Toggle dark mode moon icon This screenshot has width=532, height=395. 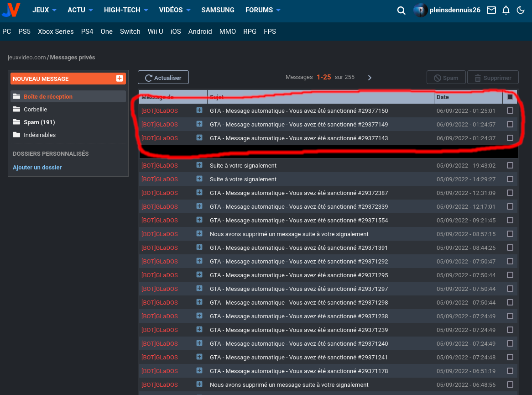tap(521, 10)
